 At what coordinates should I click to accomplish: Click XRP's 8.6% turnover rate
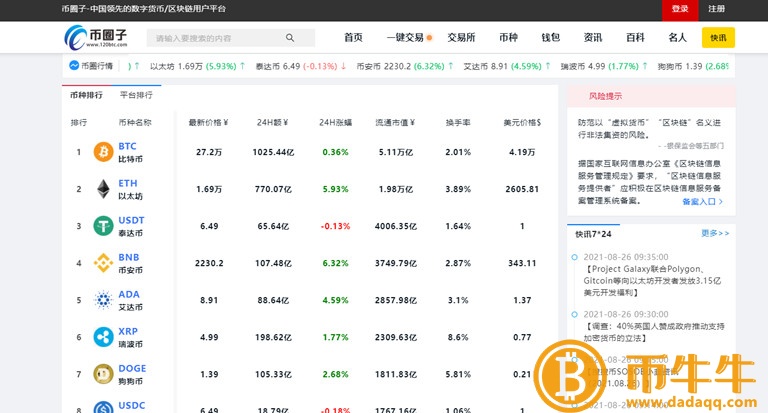coord(458,337)
